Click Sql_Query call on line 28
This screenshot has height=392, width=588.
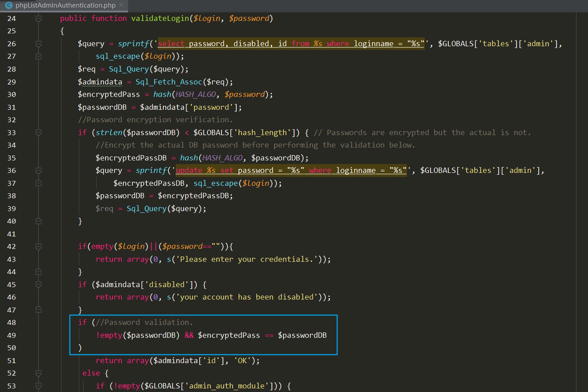pos(129,69)
